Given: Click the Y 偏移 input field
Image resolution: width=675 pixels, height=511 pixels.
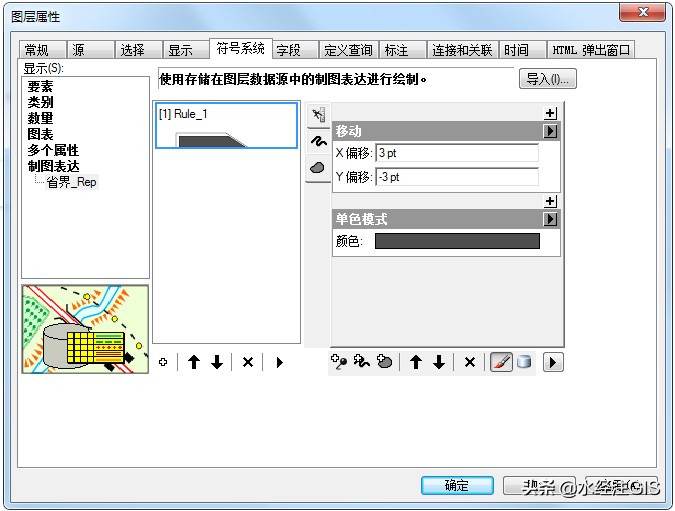Looking at the screenshot, I should point(457,177).
